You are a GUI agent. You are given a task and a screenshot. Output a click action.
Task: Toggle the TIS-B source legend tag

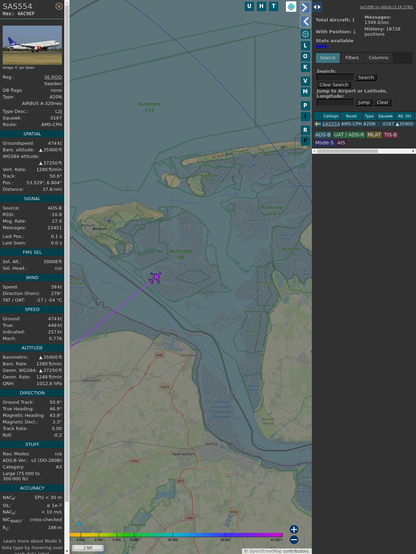click(390, 135)
